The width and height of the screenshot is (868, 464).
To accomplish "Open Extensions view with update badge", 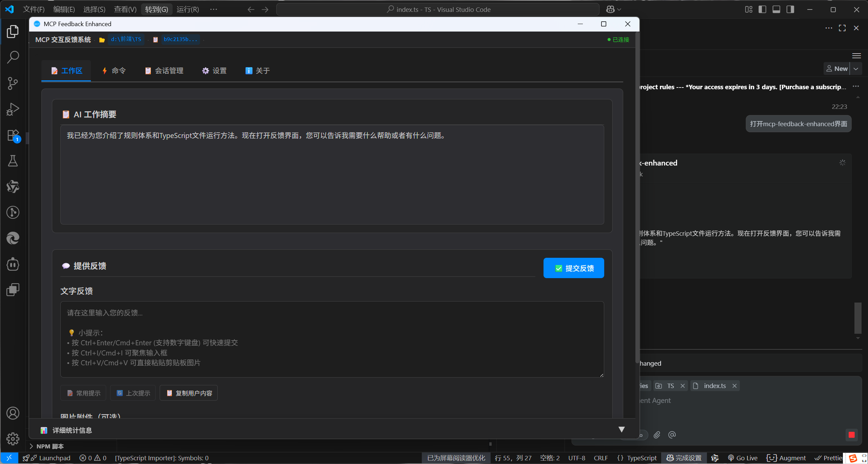I will tap(13, 135).
